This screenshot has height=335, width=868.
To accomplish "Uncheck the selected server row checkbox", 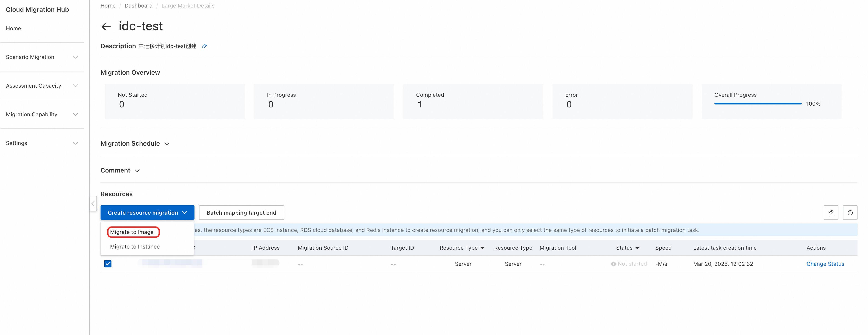I will click(108, 264).
